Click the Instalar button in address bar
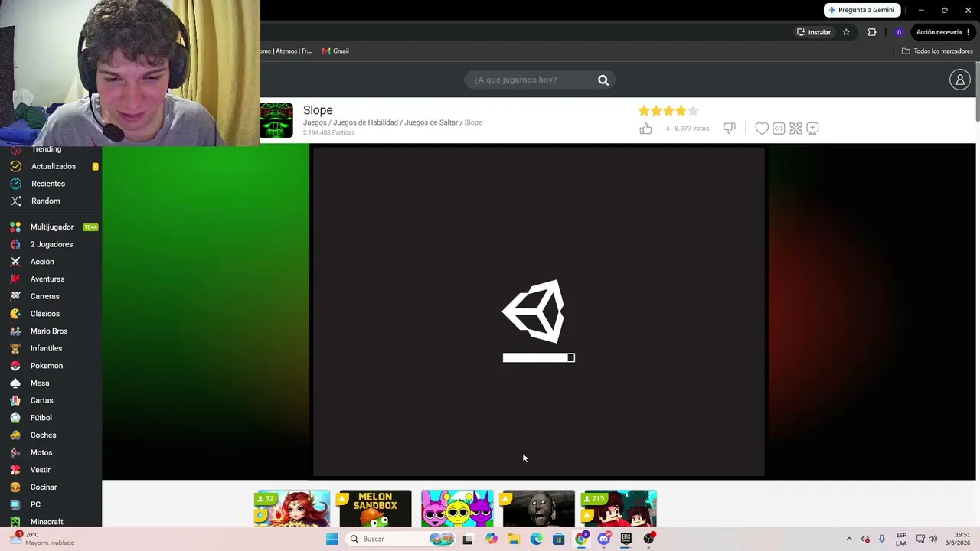Viewport: 980px width, 551px height. [x=814, y=32]
